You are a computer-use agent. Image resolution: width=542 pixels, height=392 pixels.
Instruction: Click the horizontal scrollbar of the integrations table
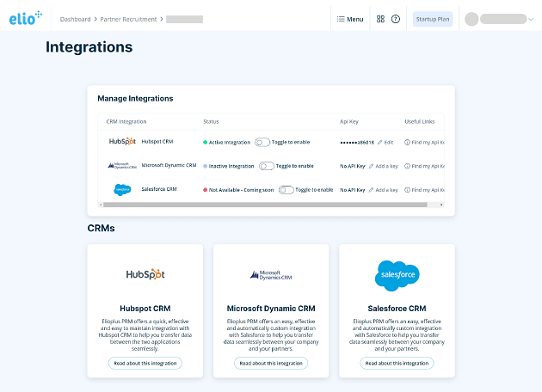pyautogui.click(x=265, y=205)
